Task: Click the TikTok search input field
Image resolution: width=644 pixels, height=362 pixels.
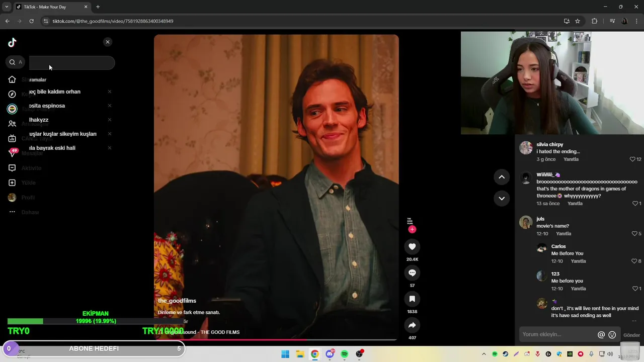Action: (71, 62)
